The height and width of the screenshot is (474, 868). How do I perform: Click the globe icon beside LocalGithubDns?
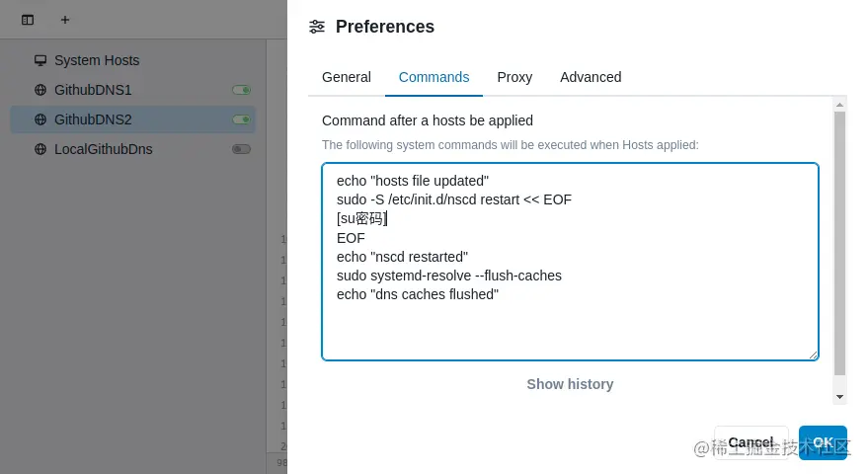point(40,149)
